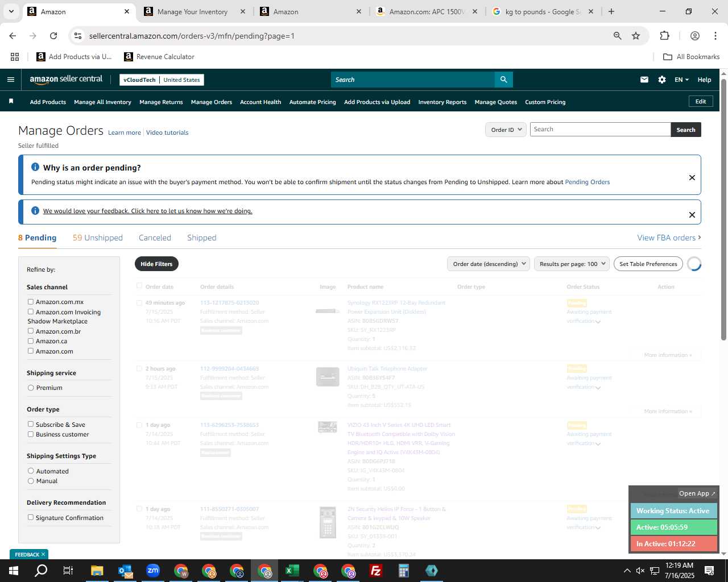The image size is (728, 582).
Task: Open the Calculator from the taskbar
Action: tap(403, 571)
